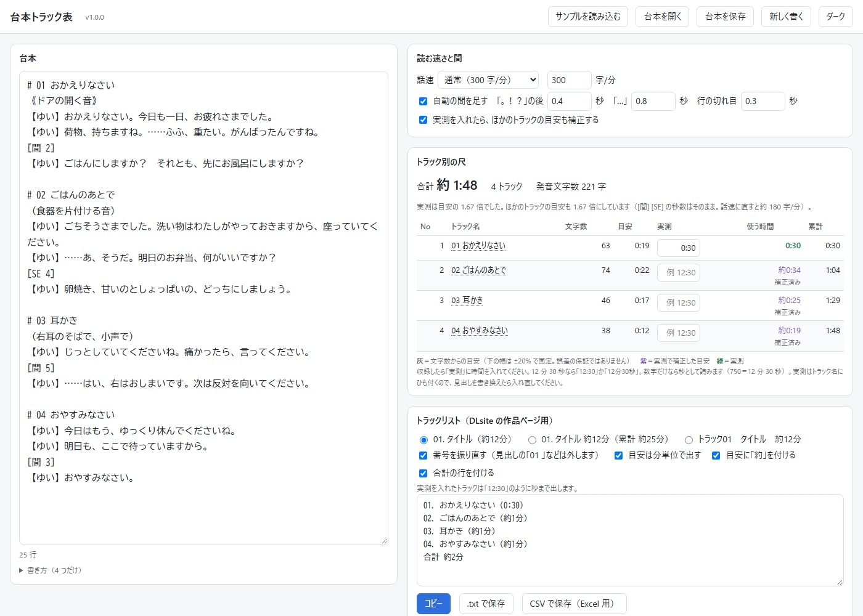Image resolution: width=863 pixels, height=616 pixels.
Task: Click the track list output text area
Action: click(630, 540)
